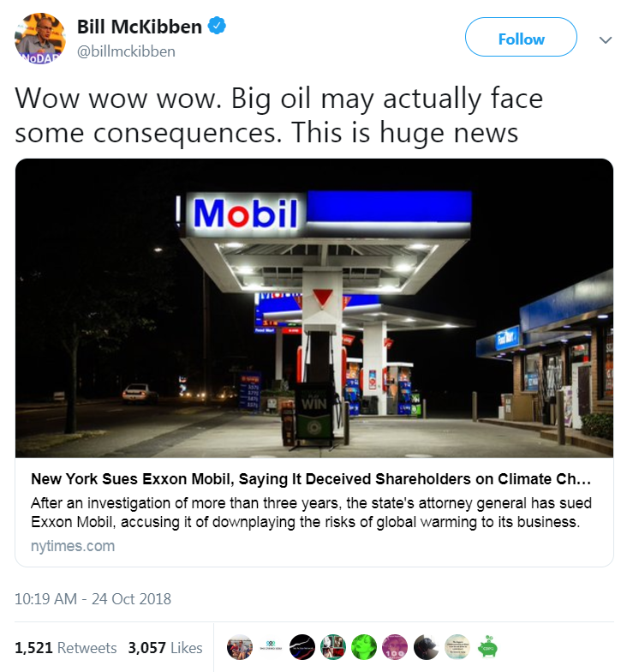Click the white avatar with teal logo
This screenshot has height=672, width=633.
pos(272,648)
